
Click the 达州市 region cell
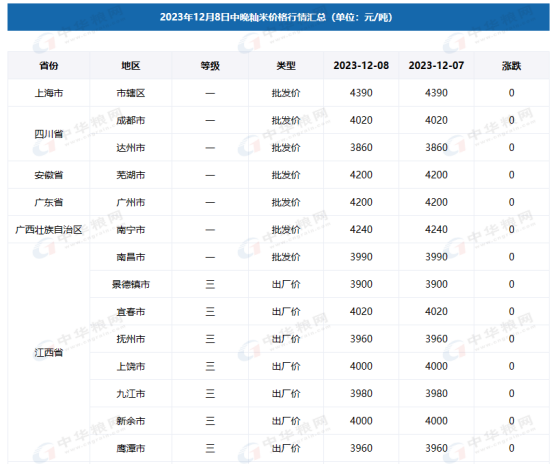click(131, 147)
